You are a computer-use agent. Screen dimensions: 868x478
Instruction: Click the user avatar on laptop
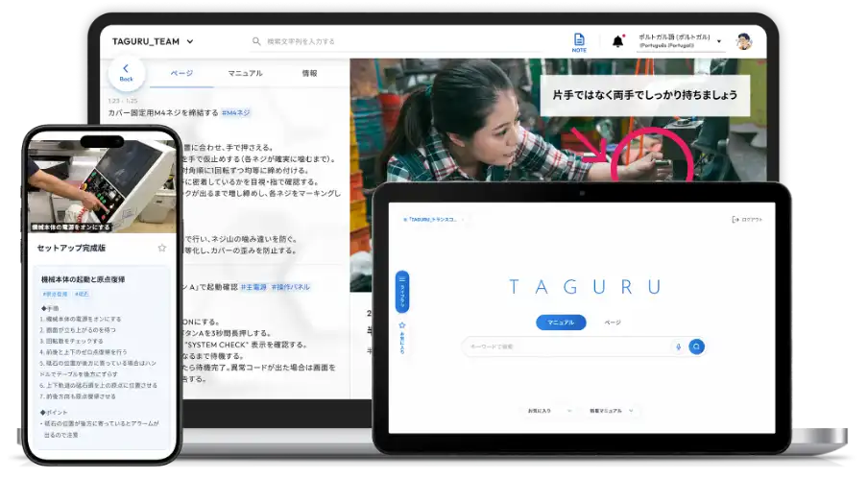pyautogui.click(x=744, y=41)
